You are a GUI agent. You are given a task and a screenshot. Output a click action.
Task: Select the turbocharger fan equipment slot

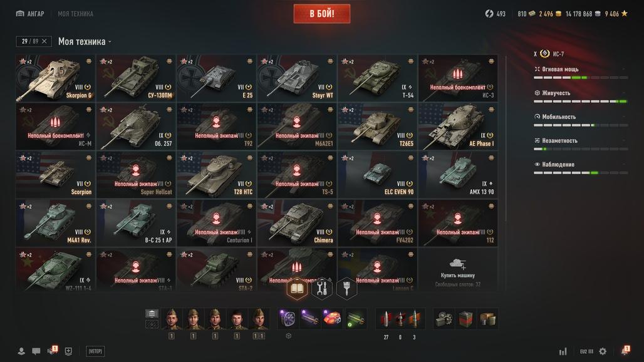click(288, 319)
